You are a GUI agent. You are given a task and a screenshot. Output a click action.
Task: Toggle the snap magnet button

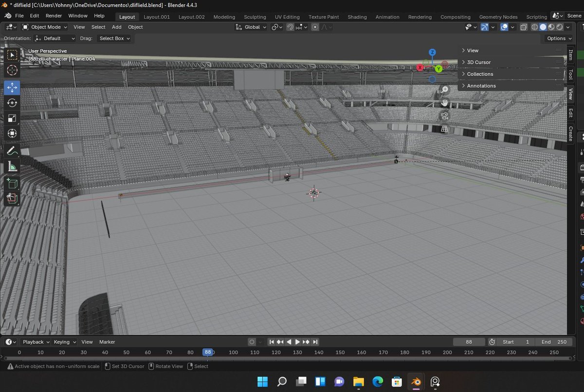290,27
